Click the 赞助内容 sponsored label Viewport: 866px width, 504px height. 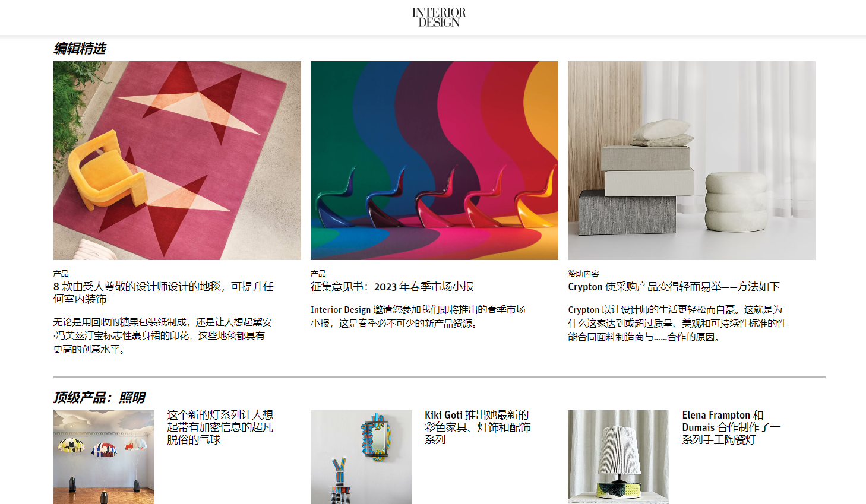coord(583,274)
